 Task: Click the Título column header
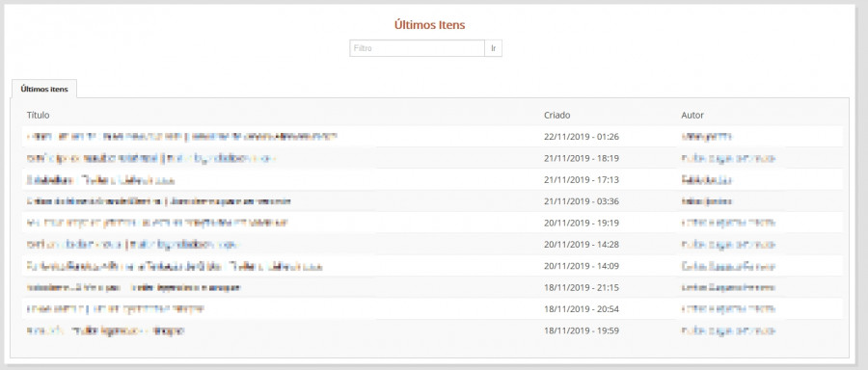pos(39,115)
